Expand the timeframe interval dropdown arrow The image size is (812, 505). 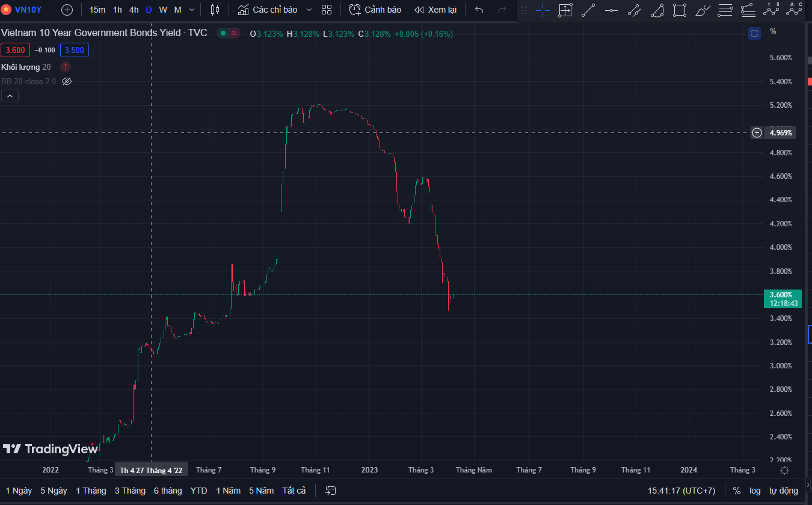coord(192,10)
